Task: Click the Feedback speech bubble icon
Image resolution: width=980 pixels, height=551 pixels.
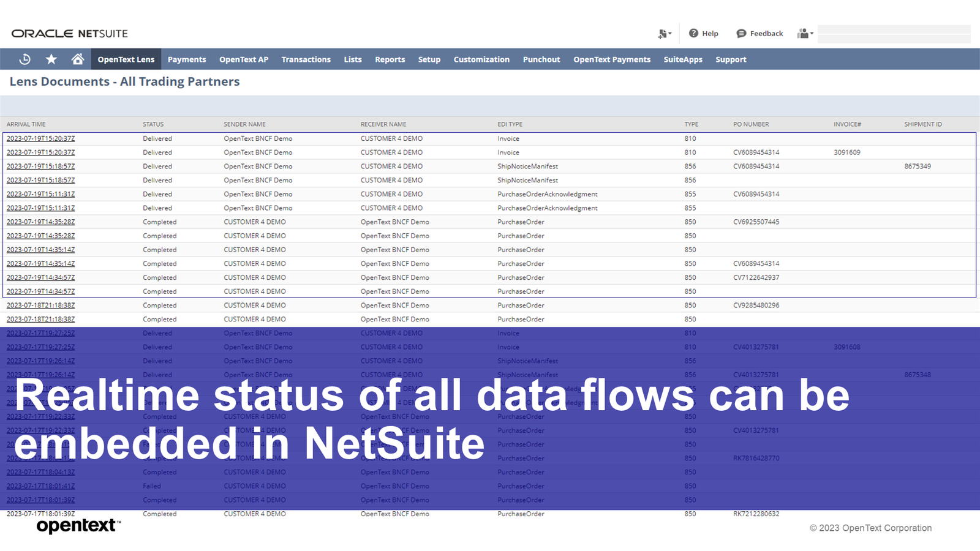Action: 741,34
